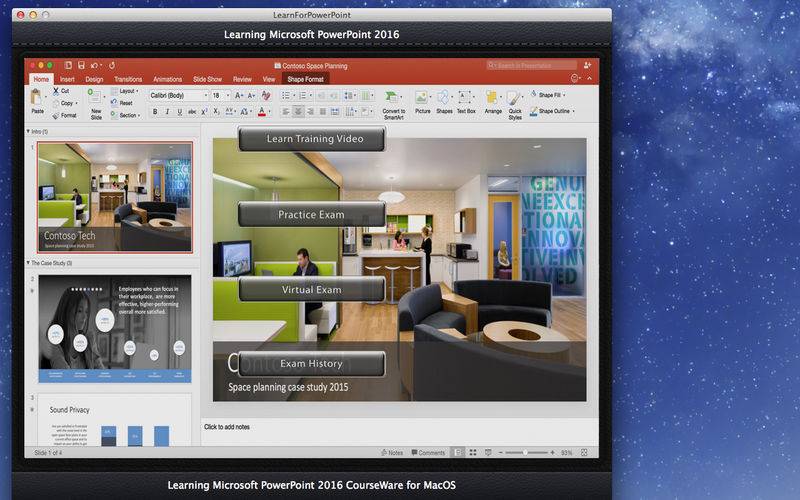Image resolution: width=800 pixels, height=500 pixels.
Task: Switch to the Transitions tab
Action: (x=128, y=79)
